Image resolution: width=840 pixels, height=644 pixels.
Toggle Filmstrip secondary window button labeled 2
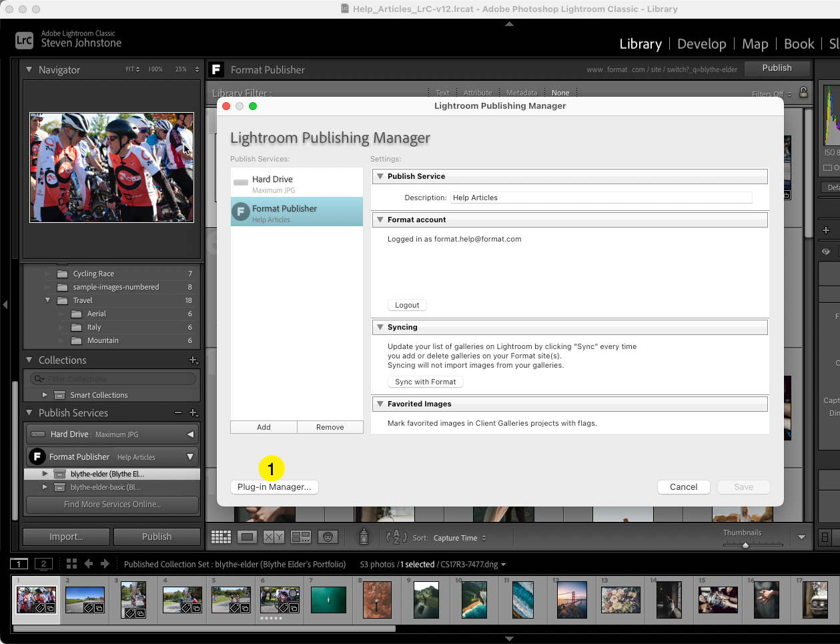click(43, 564)
